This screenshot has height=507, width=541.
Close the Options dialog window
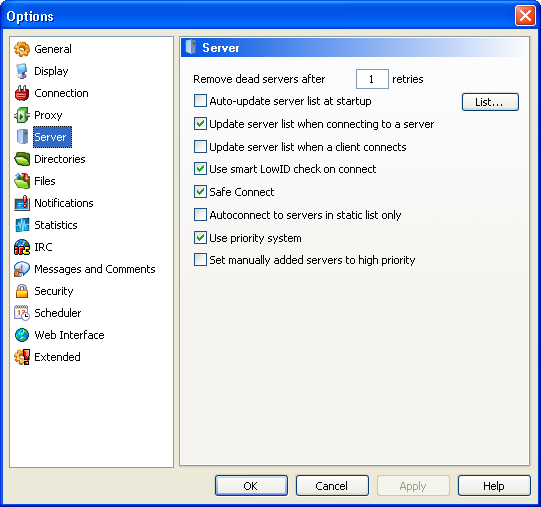pos(525,16)
